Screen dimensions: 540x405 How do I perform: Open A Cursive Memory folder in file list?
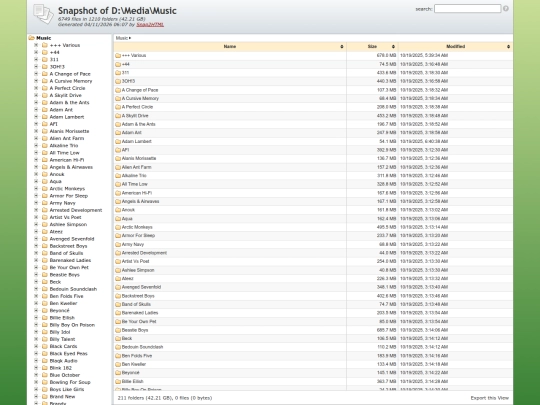[x=140, y=98]
